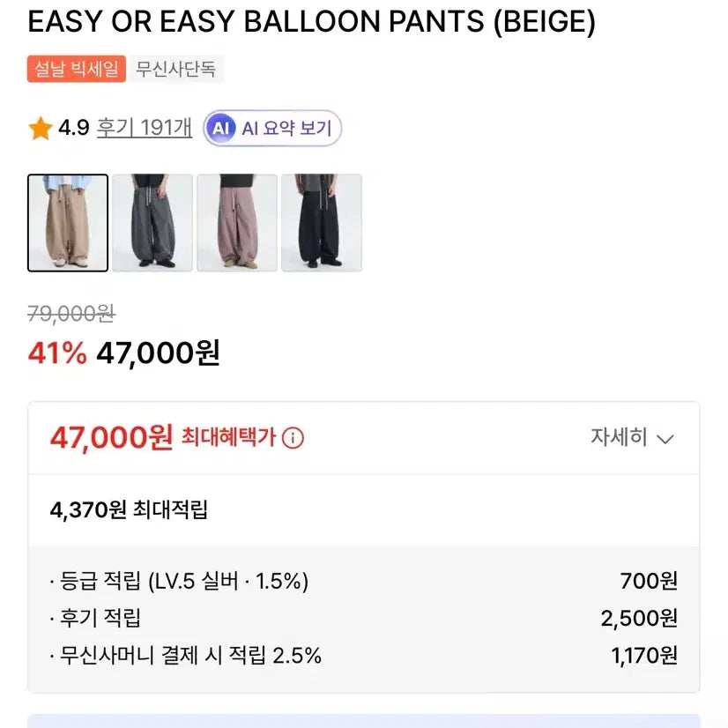Screen dimensions: 728x728
Task: Click the AI badge icon
Action: coord(220,129)
